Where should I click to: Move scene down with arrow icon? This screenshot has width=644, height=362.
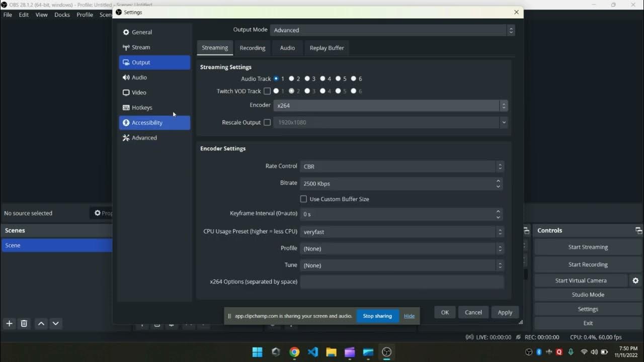point(56,323)
